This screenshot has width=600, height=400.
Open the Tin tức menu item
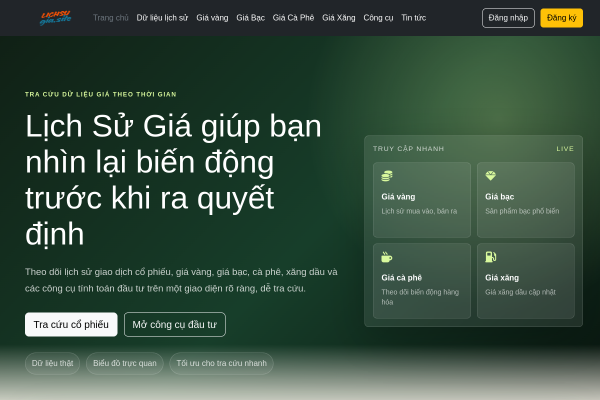[414, 18]
